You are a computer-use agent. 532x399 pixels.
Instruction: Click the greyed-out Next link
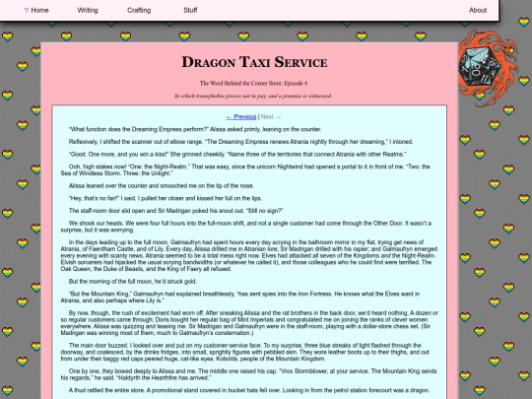tap(271, 116)
